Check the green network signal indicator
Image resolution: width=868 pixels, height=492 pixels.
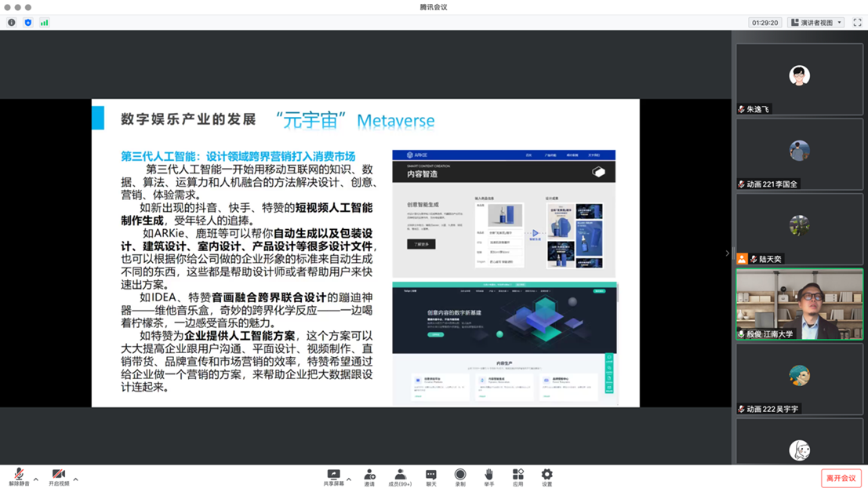pyautogui.click(x=44, y=23)
